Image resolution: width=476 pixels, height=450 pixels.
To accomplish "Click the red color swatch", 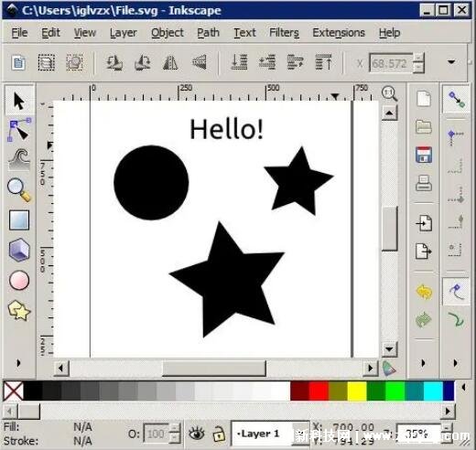I will pos(319,391).
